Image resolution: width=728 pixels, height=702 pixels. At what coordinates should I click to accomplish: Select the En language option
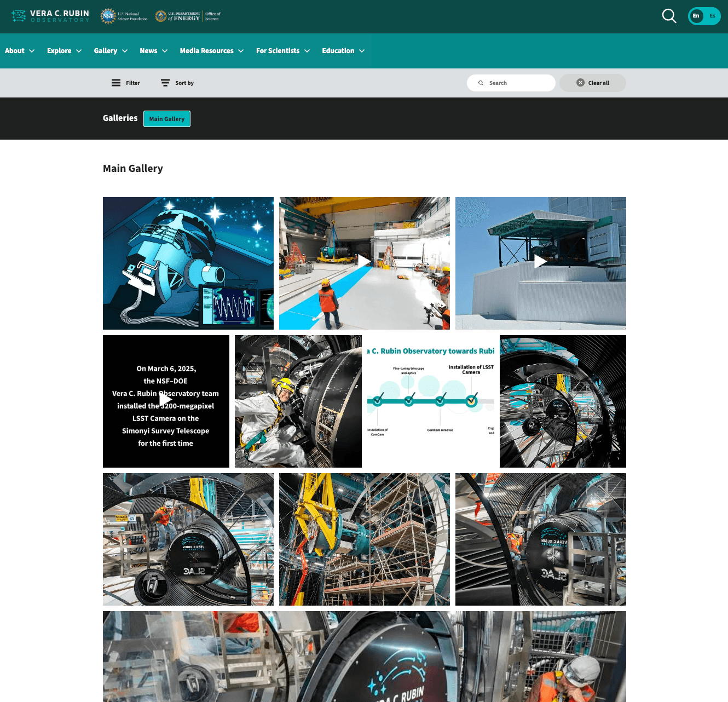tap(696, 16)
